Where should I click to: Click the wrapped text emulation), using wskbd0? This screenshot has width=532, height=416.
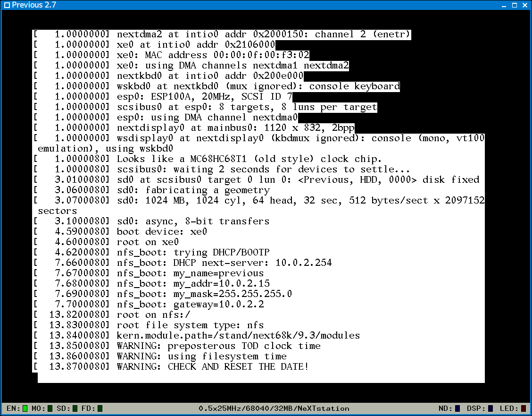[x=106, y=149]
